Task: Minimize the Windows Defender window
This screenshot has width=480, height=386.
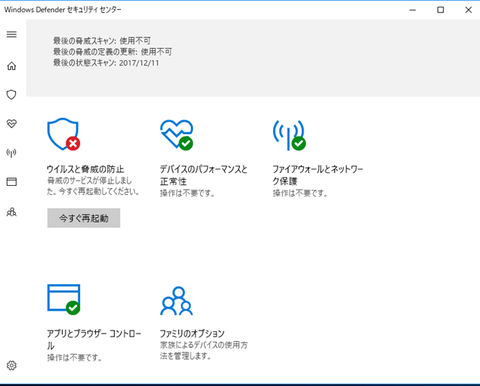Action: tap(413, 10)
